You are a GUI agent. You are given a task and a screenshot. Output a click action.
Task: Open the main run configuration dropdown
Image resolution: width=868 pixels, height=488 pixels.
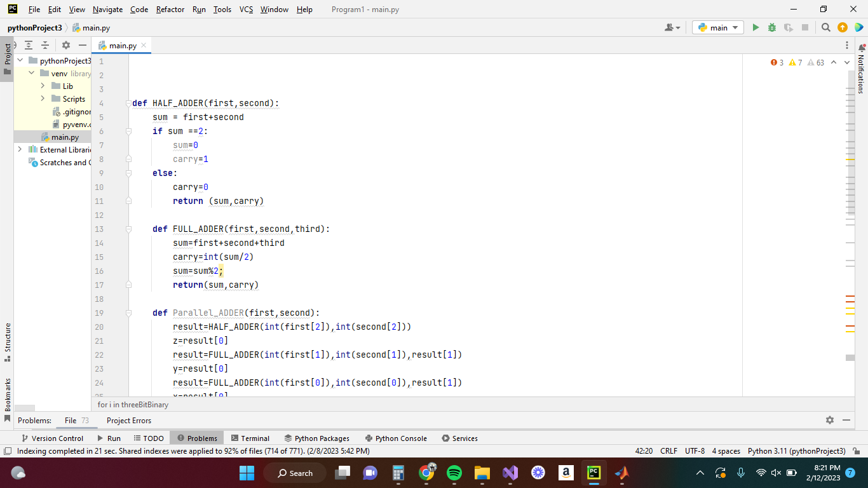click(717, 27)
